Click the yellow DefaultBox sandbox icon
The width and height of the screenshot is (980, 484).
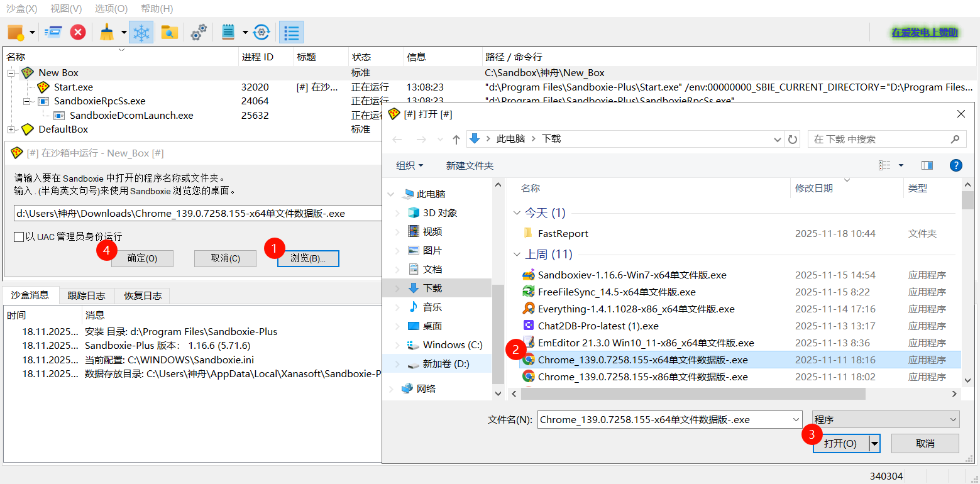click(x=28, y=129)
